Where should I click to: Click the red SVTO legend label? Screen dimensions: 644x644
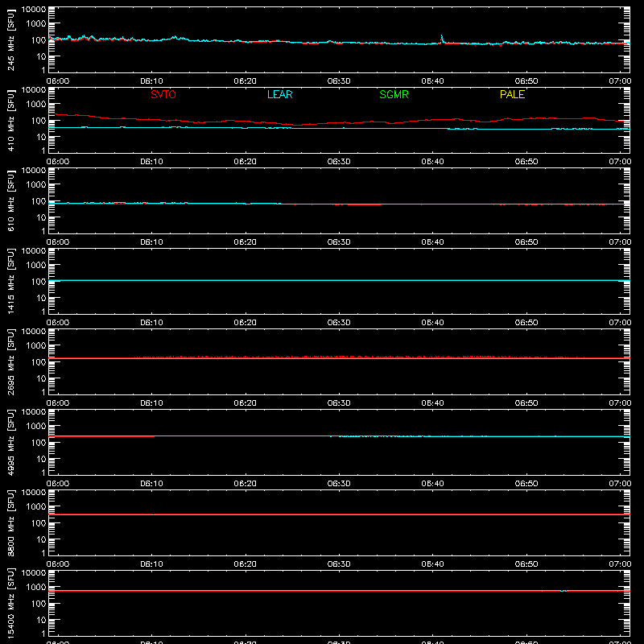click(x=163, y=94)
